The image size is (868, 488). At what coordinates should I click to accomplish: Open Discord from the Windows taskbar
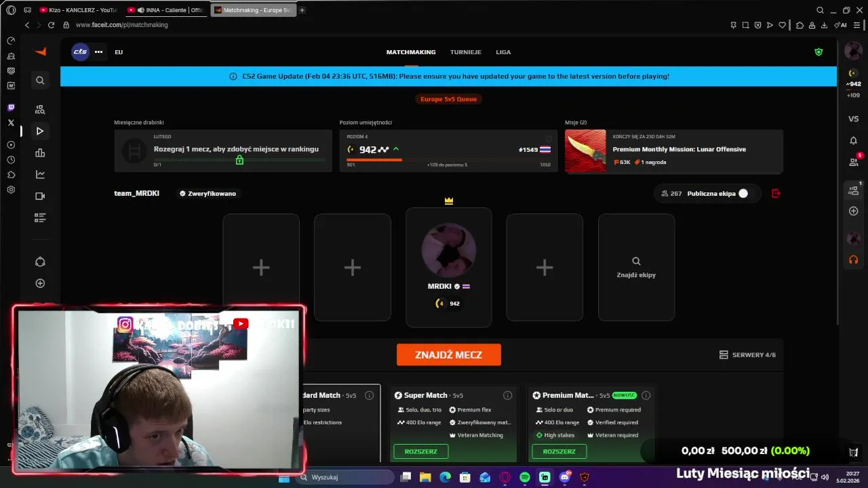tap(564, 477)
